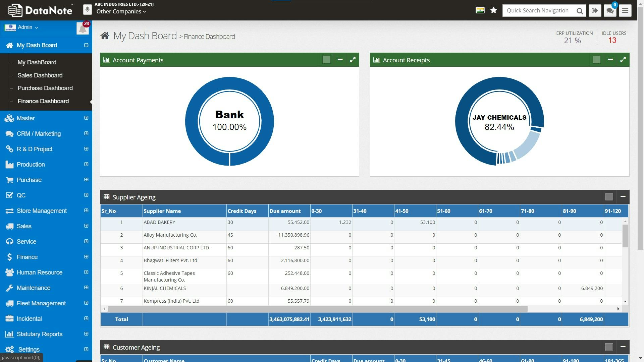This screenshot has height=362, width=644.
Task: Click the green color swatch on Account Payments header
Action: pyautogui.click(x=326, y=60)
